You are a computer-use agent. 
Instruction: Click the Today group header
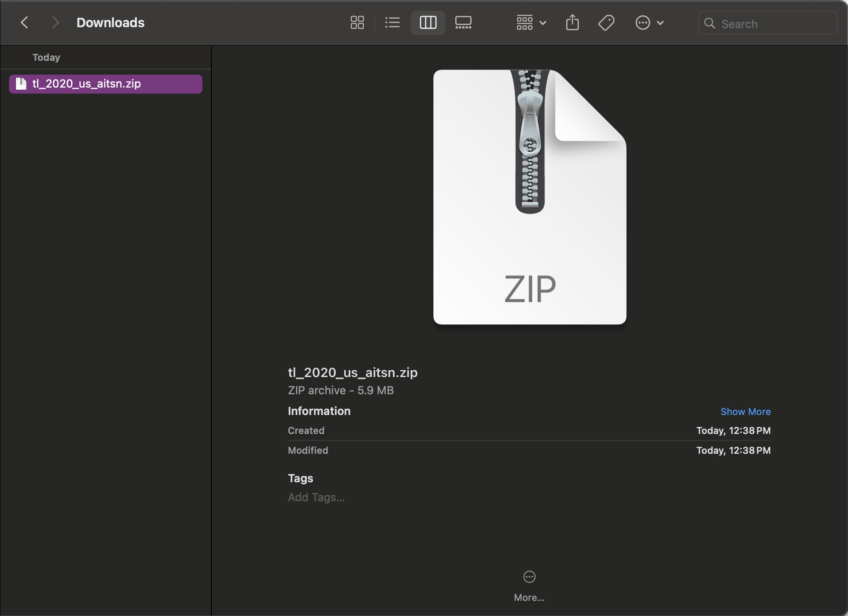46,57
